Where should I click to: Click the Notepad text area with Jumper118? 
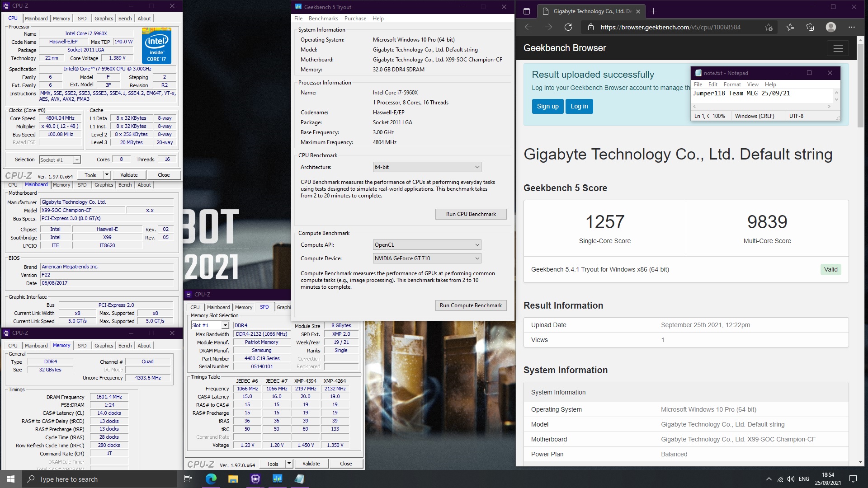point(762,96)
